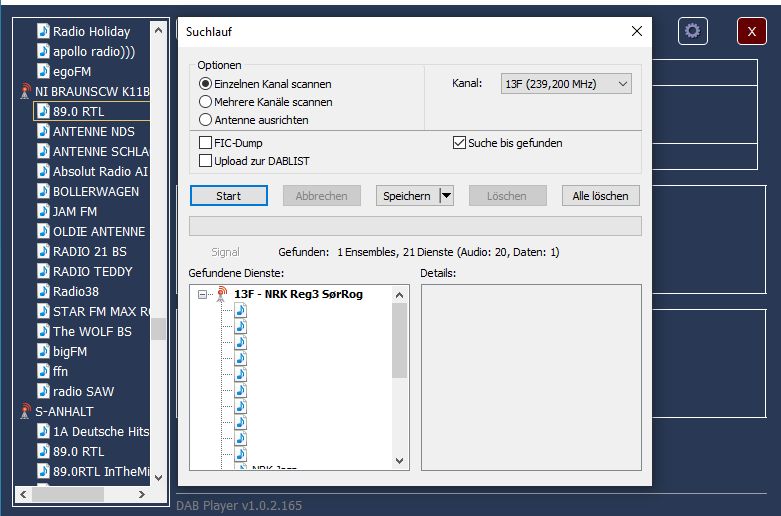This screenshot has height=516, width=781.
Task: Collapse the 13F NRK Reg3 SørRog tree node
Action: [x=202, y=295]
